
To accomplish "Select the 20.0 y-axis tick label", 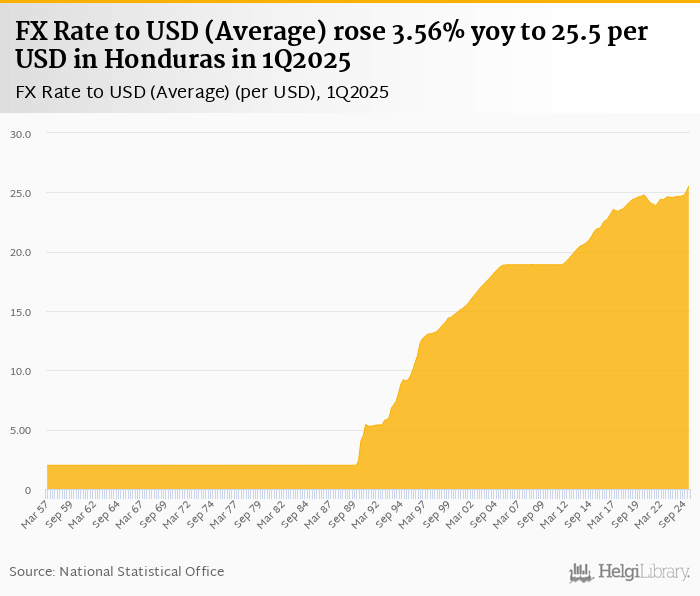I will point(20,252).
